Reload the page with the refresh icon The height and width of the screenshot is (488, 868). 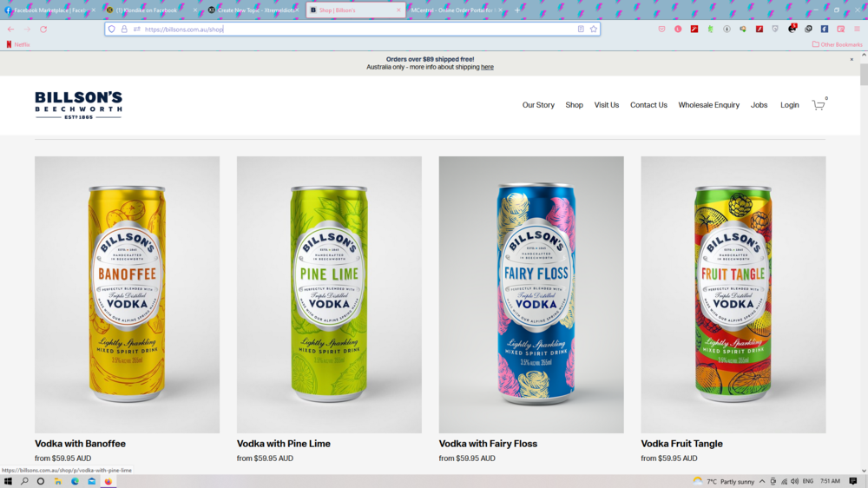[x=43, y=30]
